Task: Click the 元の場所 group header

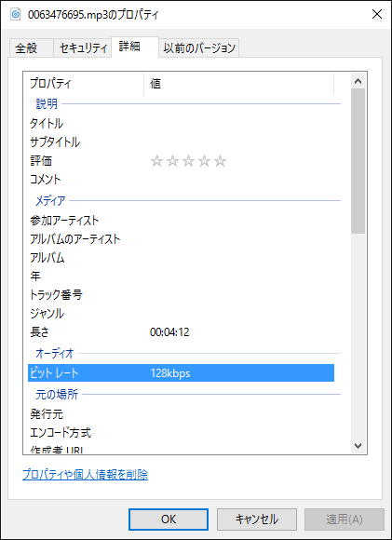Action: click(57, 395)
